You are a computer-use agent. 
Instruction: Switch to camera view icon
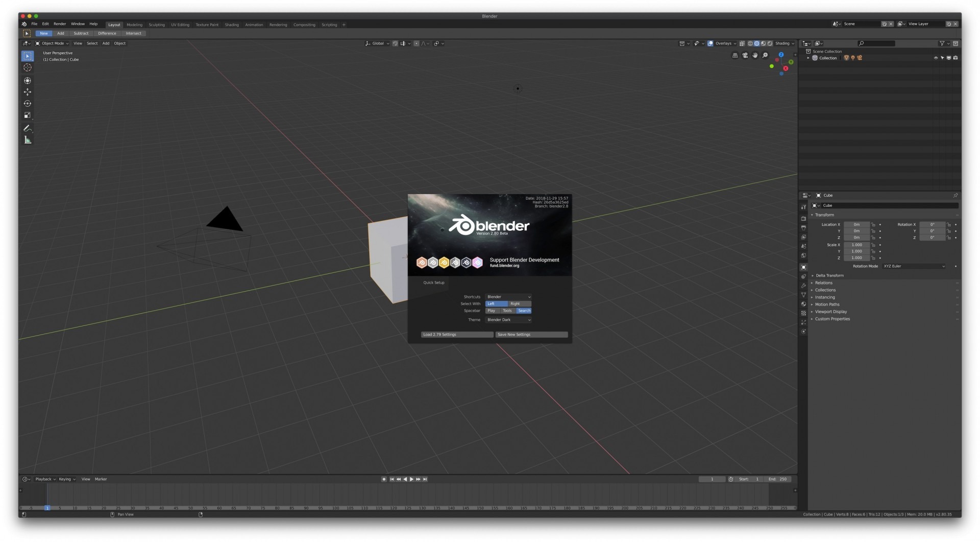745,55
